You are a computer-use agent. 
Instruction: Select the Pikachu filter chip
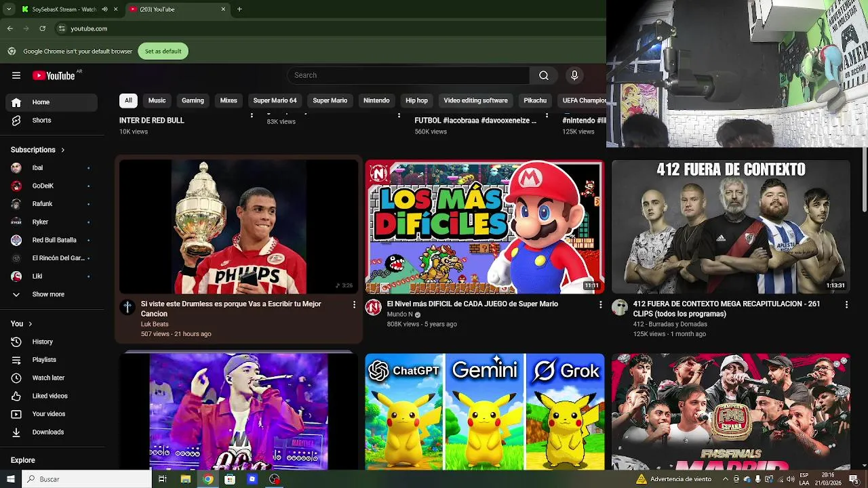[535, 100]
